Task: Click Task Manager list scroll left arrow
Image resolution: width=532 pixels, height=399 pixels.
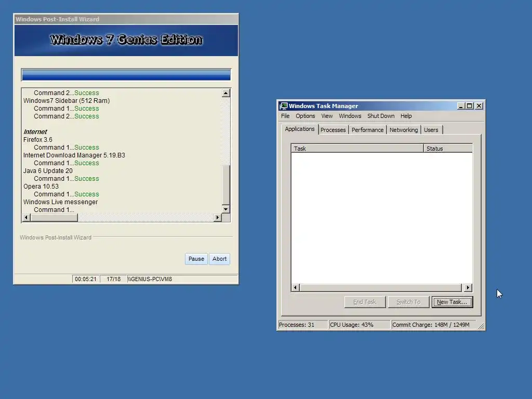Action: tap(295, 288)
